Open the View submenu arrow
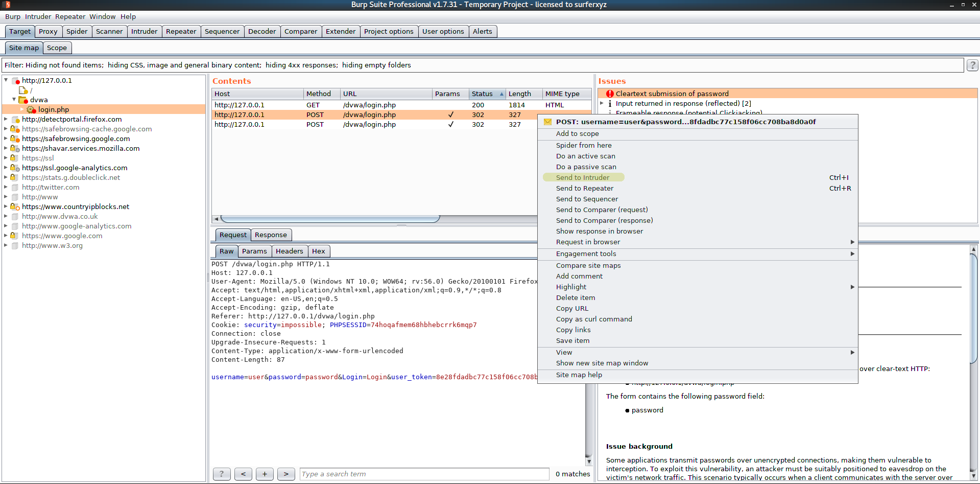This screenshot has width=980, height=484. click(852, 352)
